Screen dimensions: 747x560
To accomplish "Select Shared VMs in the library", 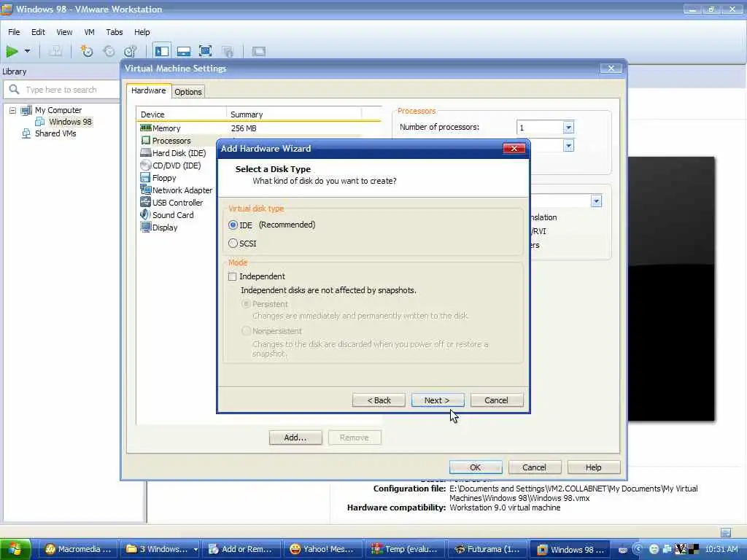I will coord(55,134).
